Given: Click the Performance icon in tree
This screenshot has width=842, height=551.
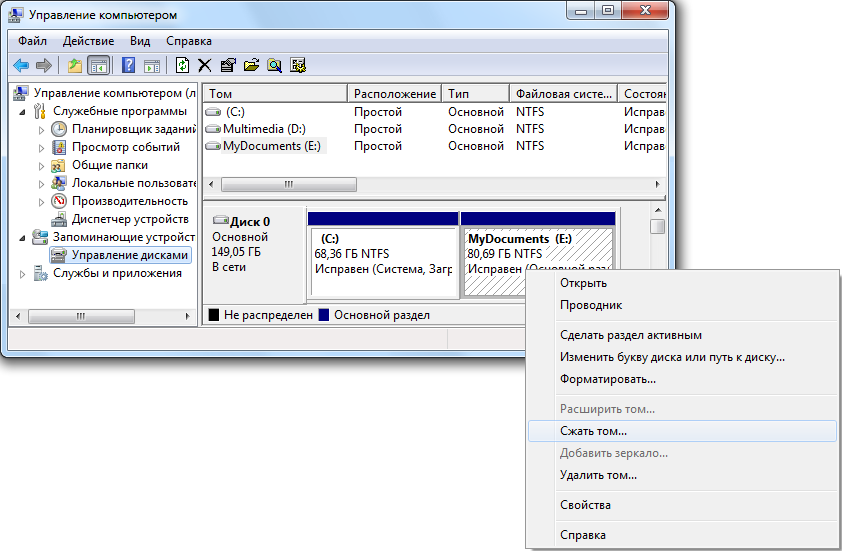Looking at the screenshot, I should 59,201.
